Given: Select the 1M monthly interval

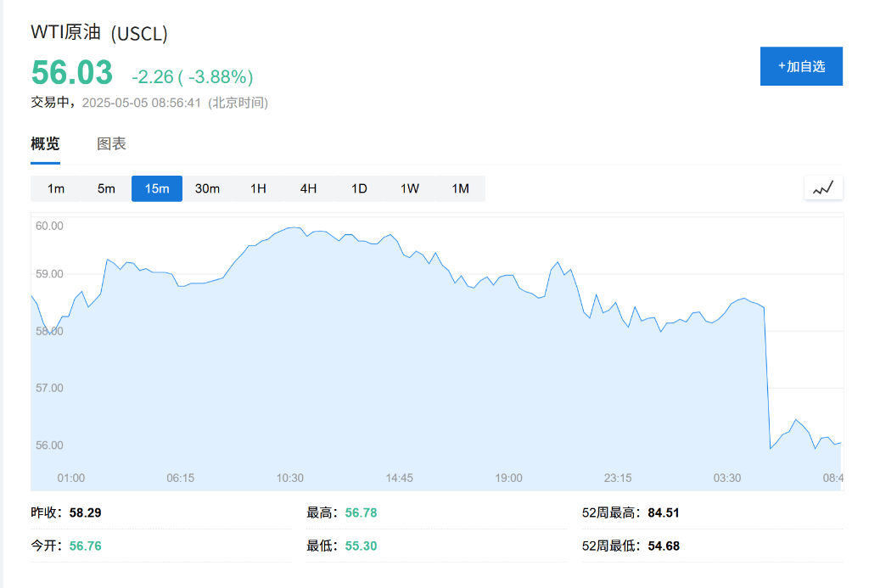Looking at the screenshot, I should coord(460,188).
